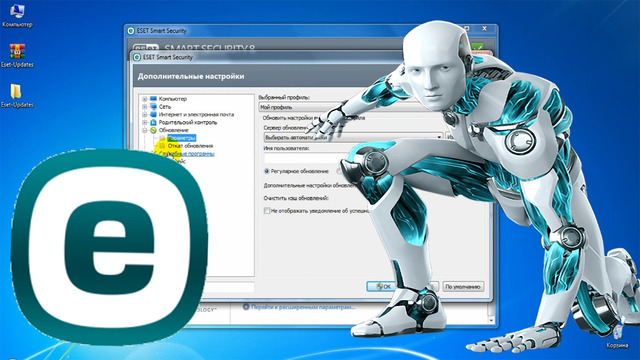Select the Регулярное обновление radio button

point(267,171)
